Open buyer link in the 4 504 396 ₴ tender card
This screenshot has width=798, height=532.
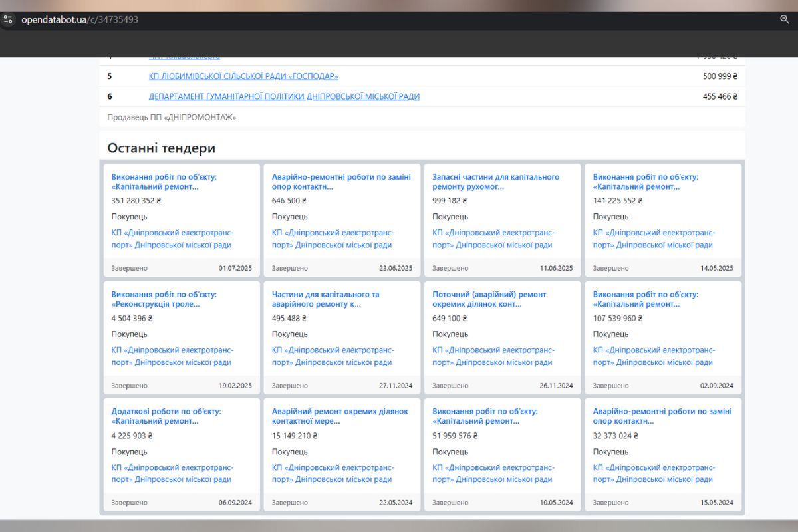172,356
